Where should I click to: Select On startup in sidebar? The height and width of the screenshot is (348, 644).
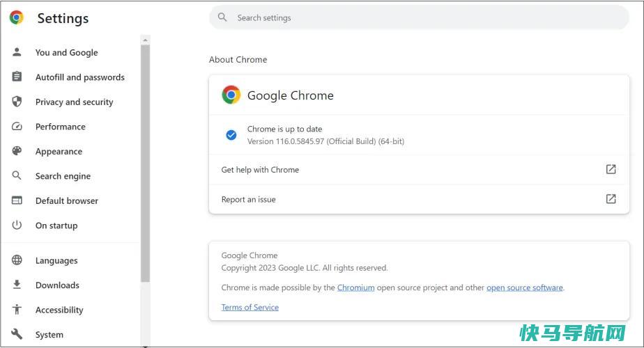point(56,226)
